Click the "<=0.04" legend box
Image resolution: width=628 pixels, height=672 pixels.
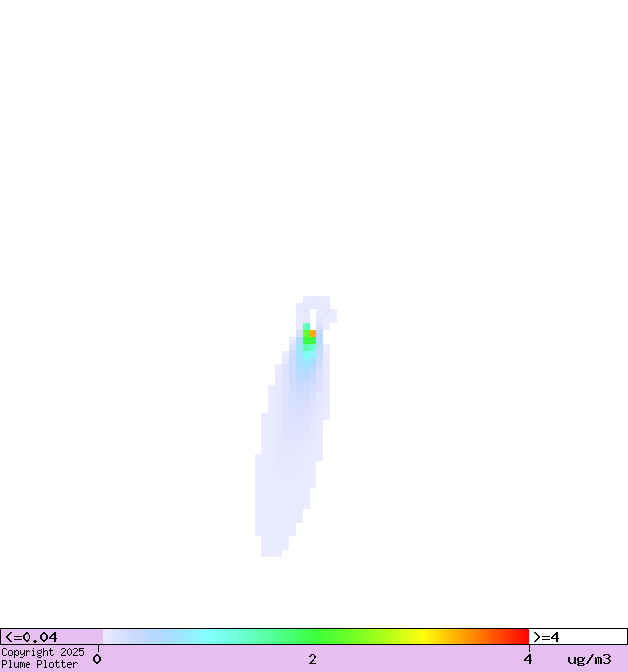point(52,637)
